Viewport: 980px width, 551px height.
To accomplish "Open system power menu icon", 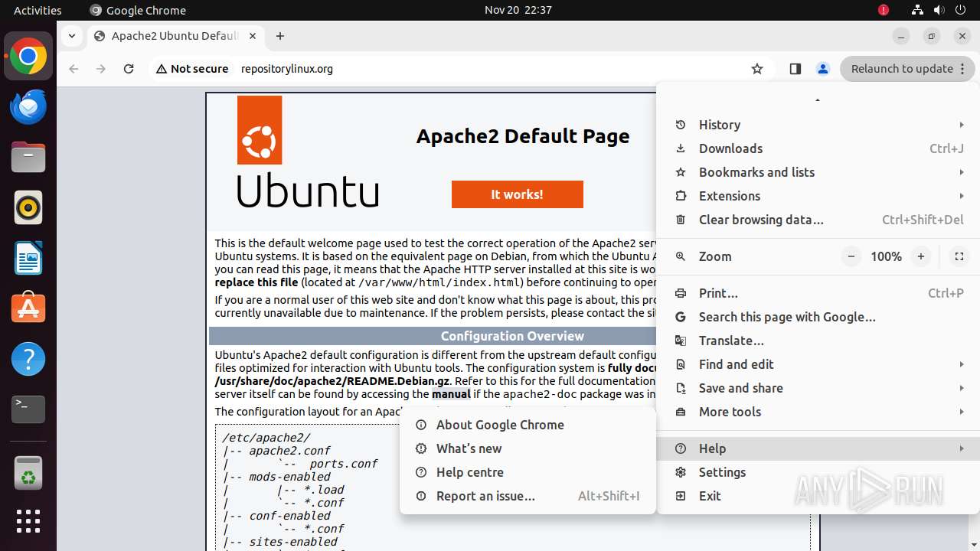I will [x=960, y=10].
